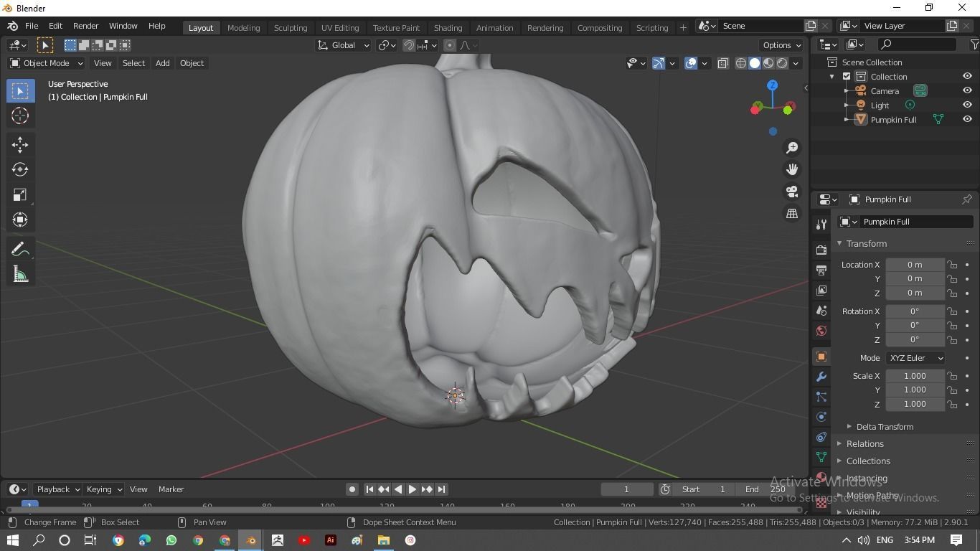
Task: Uncheck the Collection exclude checkbox
Action: pos(847,77)
